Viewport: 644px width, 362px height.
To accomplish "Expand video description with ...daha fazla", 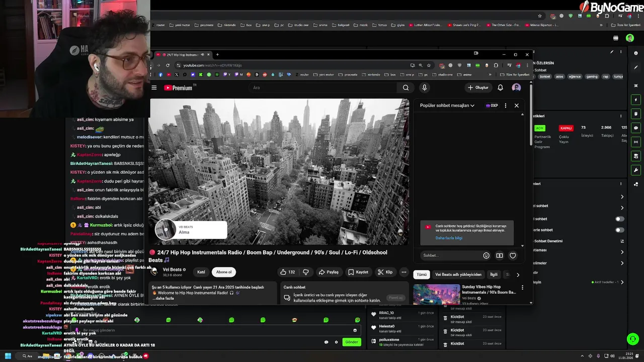I will click(x=163, y=299).
